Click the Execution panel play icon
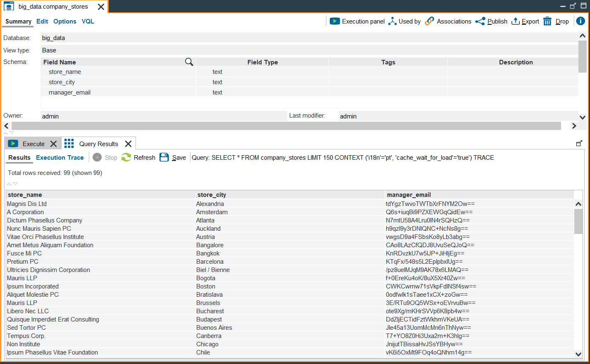Image resolution: width=590 pixels, height=364 pixels. tap(335, 21)
